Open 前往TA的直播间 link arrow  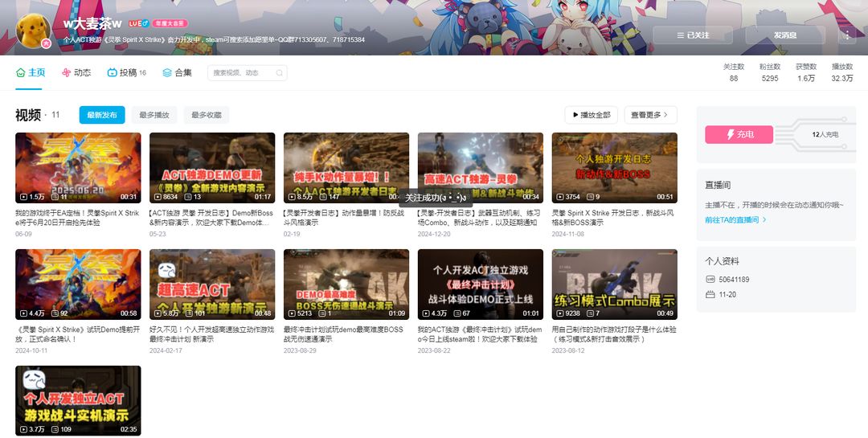click(735, 220)
